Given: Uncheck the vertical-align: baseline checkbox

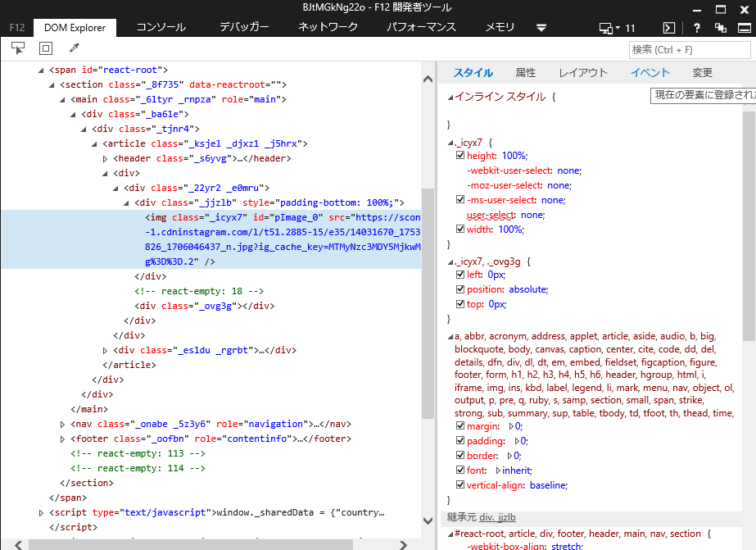Looking at the screenshot, I should pos(460,485).
